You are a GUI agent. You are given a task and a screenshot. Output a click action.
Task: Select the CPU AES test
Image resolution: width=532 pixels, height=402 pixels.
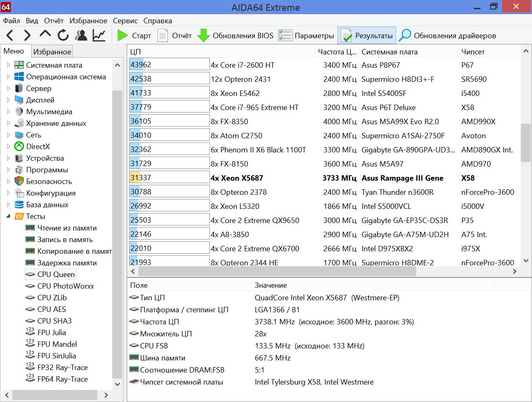point(51,309)
